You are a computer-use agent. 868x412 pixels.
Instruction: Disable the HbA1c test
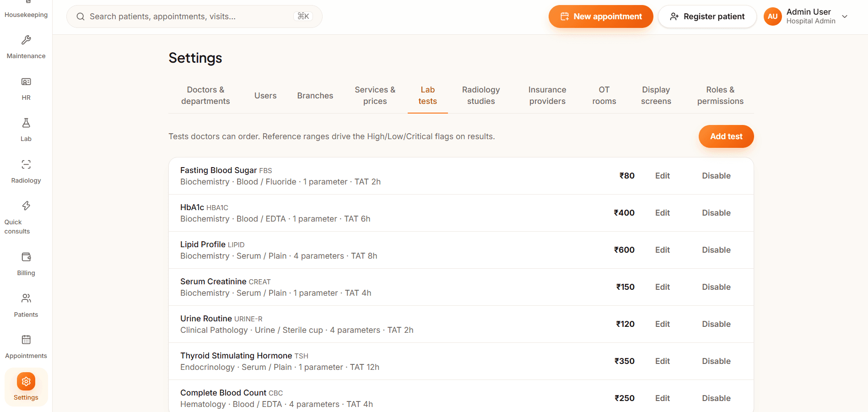[x=716, y=213]
